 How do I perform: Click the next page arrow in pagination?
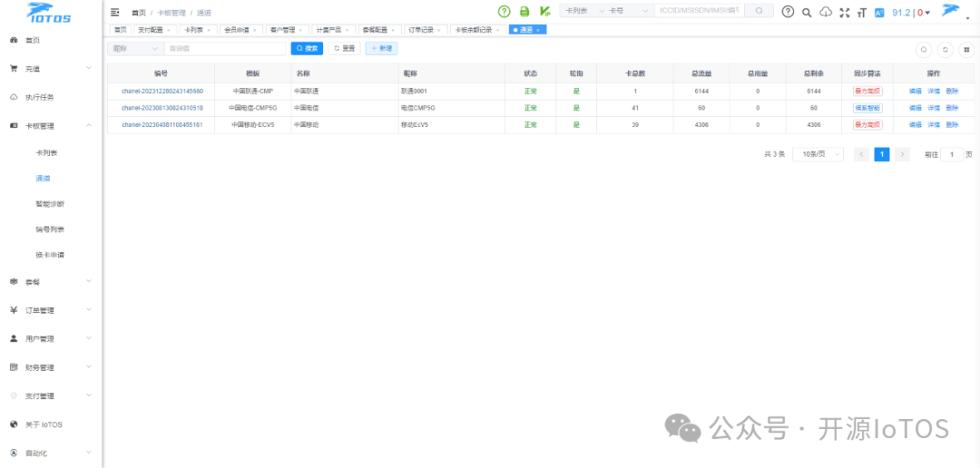(x=902, y=154)
